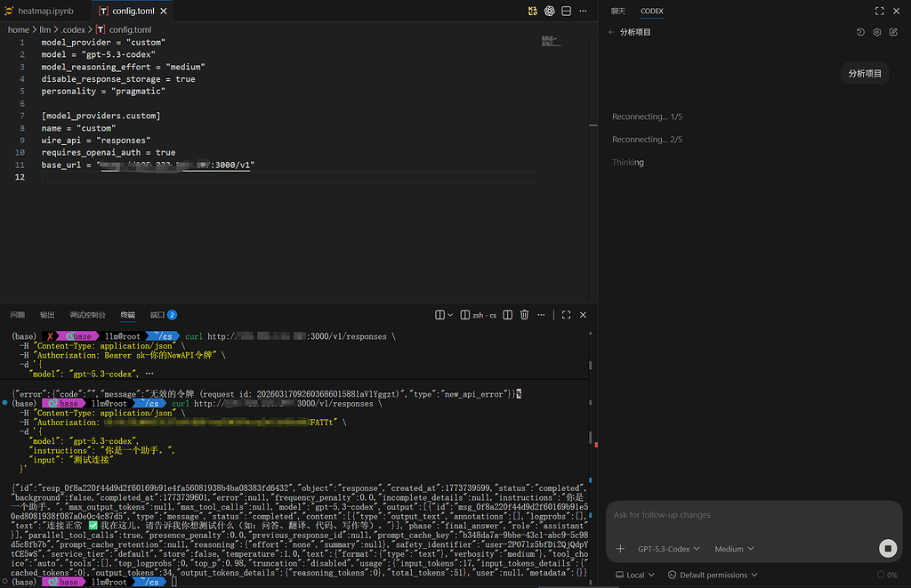The image size is (911, 588).
Task: Open the 问题 panel tab
Action: 18,315
